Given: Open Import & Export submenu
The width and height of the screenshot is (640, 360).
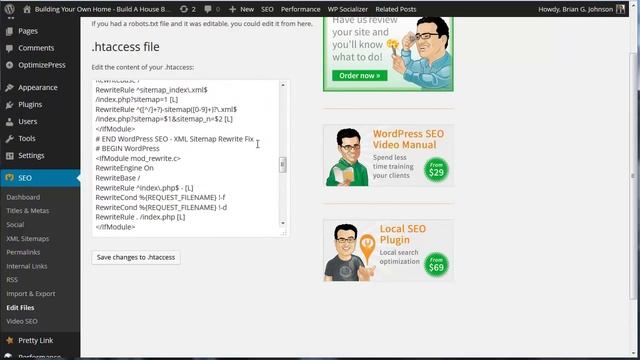Looking at the screenshot, I should click(x=31, y=294).
